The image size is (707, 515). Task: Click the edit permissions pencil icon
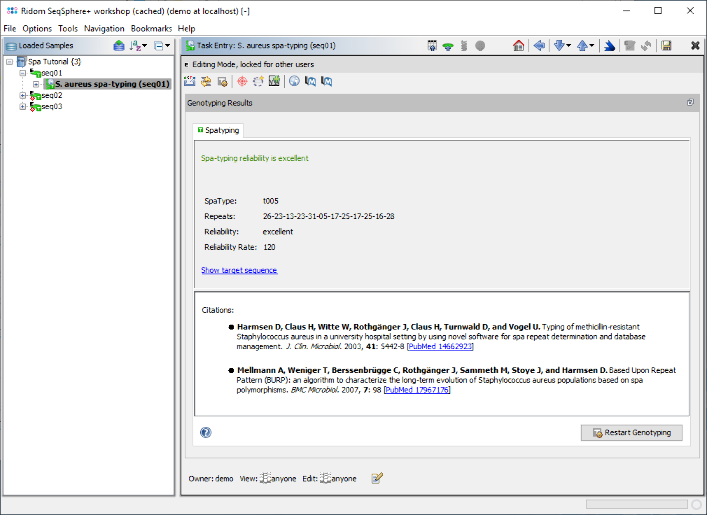pyautogui.click(x=377, y=478)
